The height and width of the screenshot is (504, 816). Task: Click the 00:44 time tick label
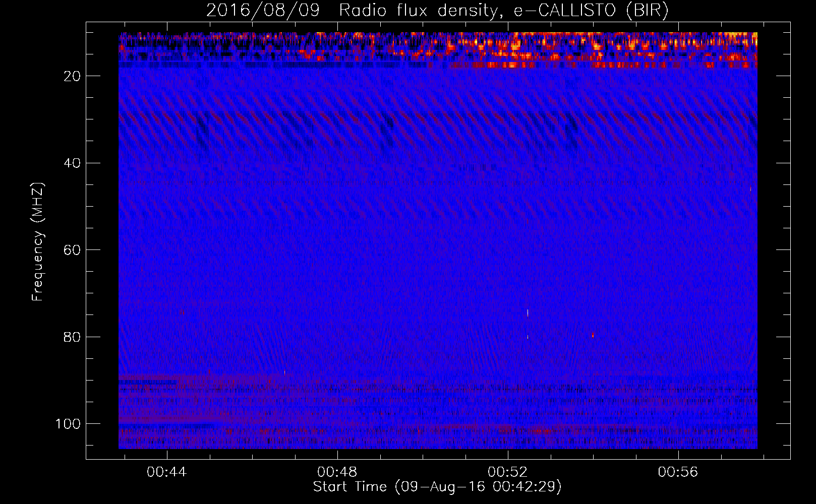pos(167,472)
